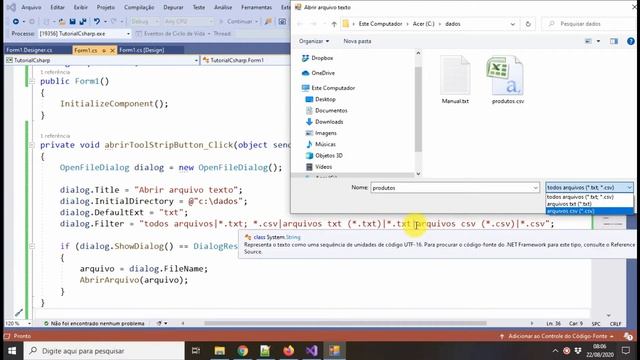
Task: Expand the Nome filename history dropdown
Action: point(535,188)
